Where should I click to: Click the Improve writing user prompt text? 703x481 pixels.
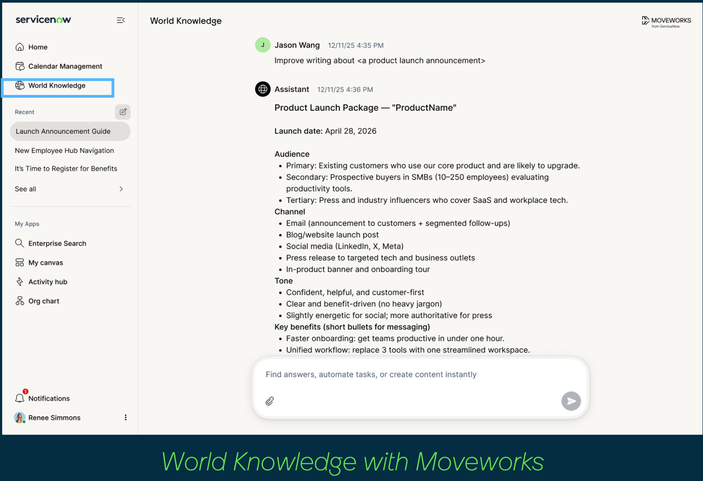(x=379, y=61)
